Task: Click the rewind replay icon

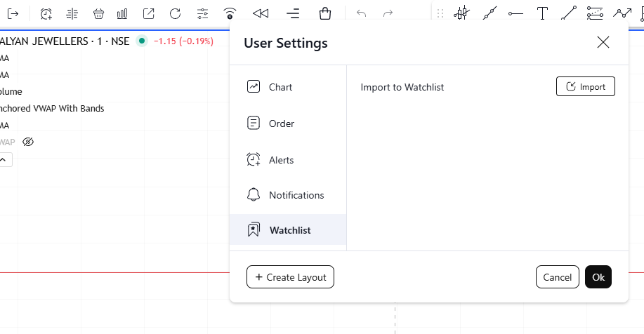Action: pos(261,14)
